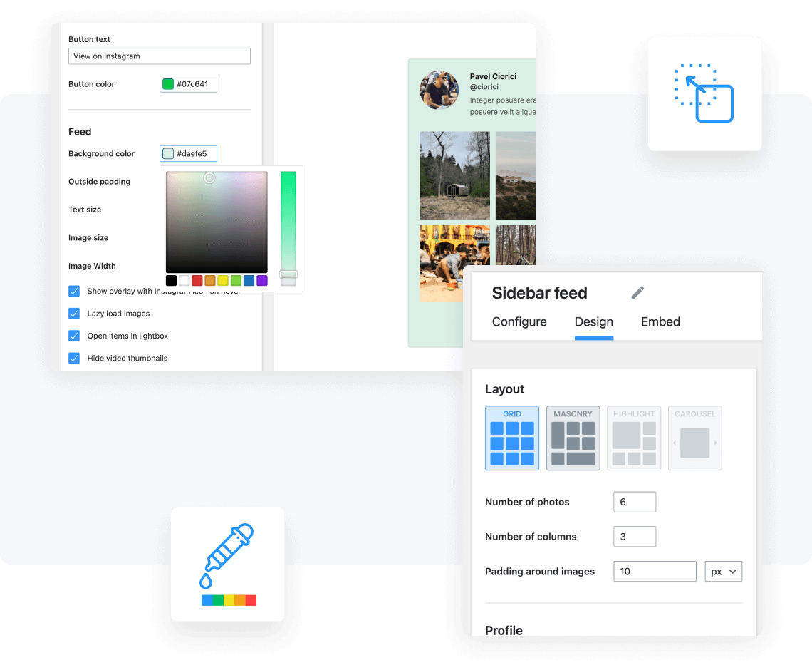Click the Outside padding label
The height and width of the screenshot is (670, 812).
(x=100, y=181)
